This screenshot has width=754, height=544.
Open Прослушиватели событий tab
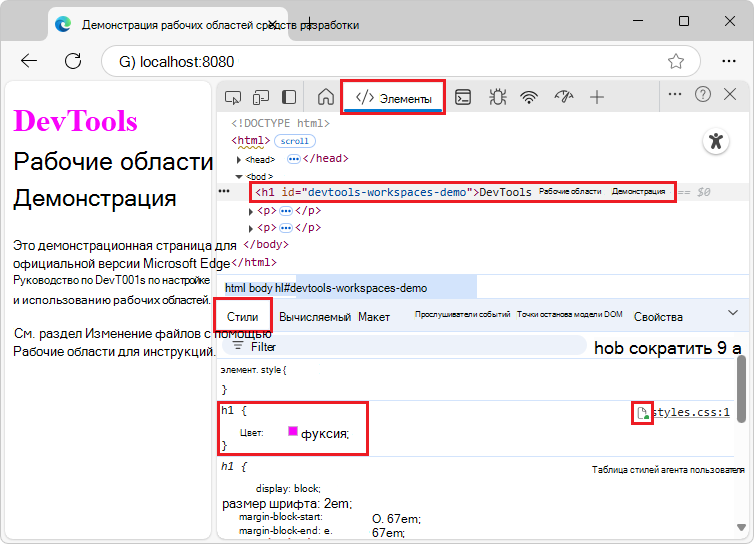pos(462,314)
